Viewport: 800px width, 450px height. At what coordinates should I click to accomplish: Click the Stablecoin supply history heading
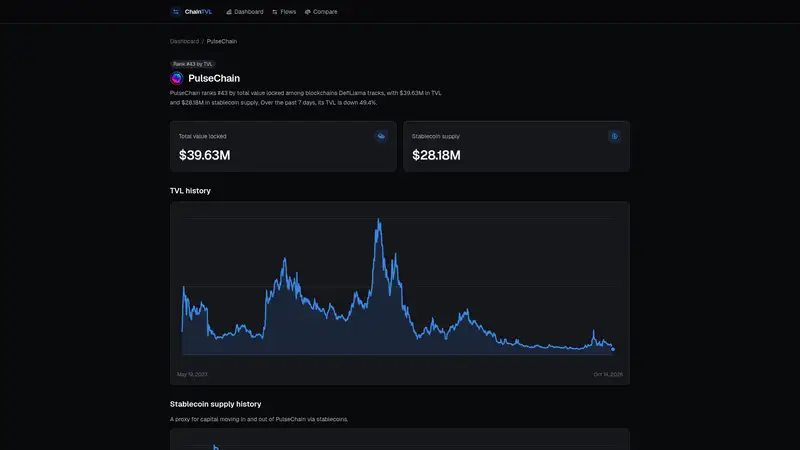[x=215, y=404]
